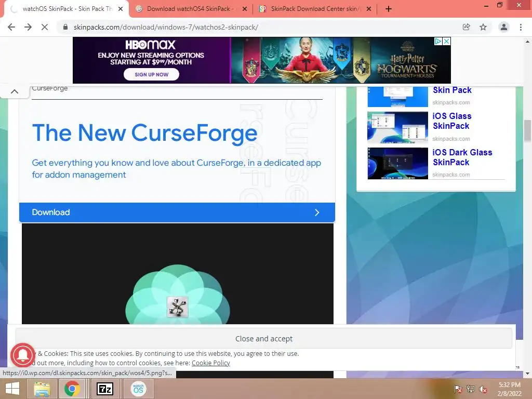This screenshot has height=399, width=532.
Task: Bookmark this page with the star
Action: tap(483, 27)
